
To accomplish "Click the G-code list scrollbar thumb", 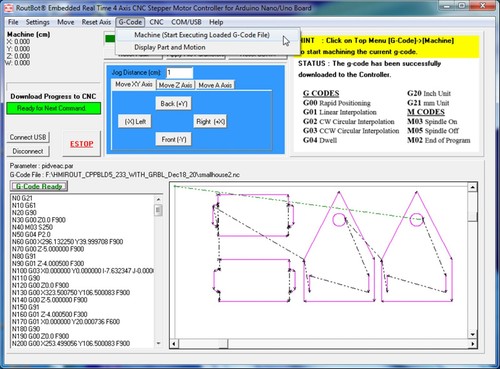I will (158, 210).
